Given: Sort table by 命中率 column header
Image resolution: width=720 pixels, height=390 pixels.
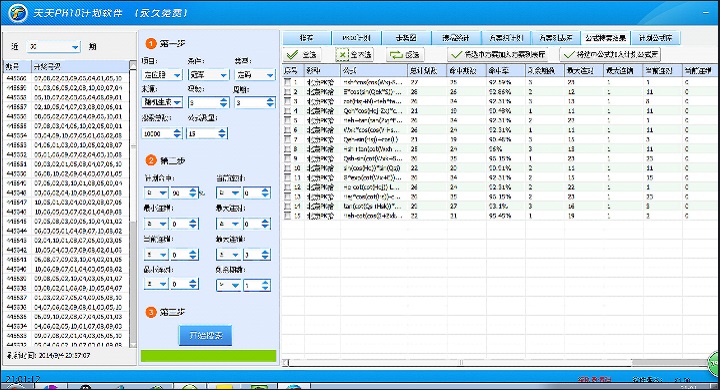Looking at the screenshot, I should (506, 70).
